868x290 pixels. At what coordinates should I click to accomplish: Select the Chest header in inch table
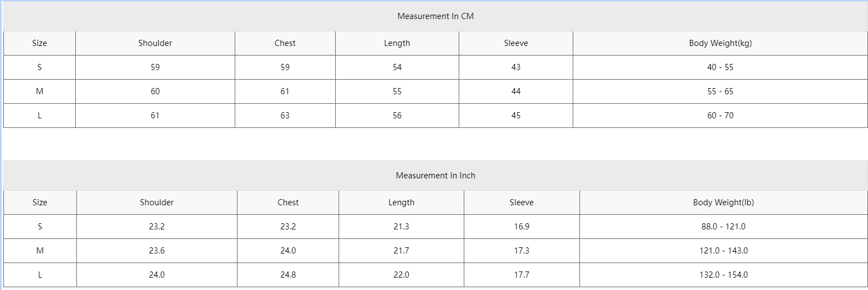coord(288,202)
